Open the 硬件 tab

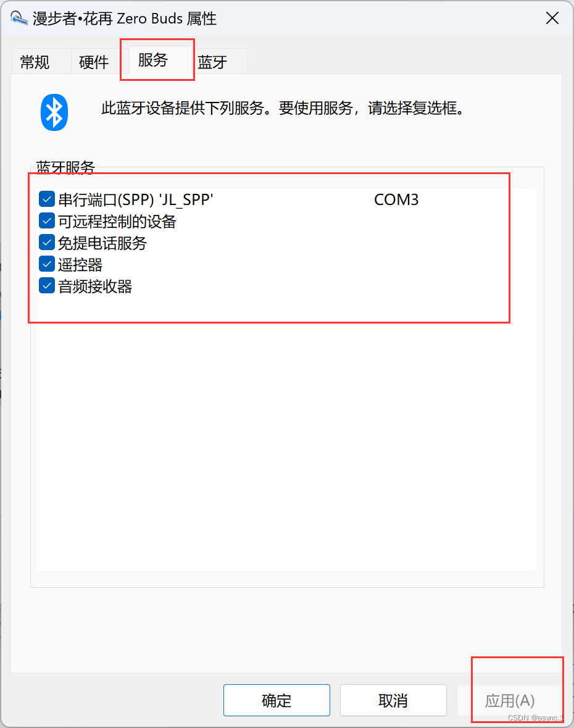(x=94, y=61)
